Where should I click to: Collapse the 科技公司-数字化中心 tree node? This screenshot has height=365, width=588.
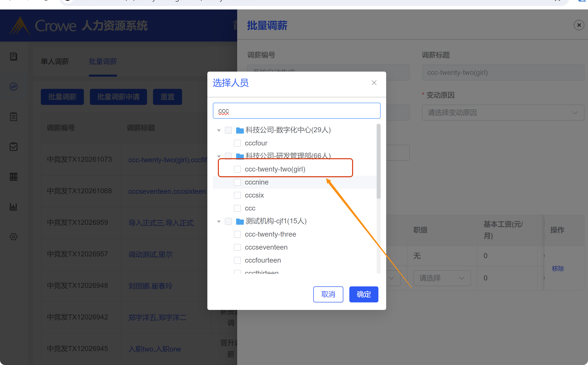coord(219,130)
